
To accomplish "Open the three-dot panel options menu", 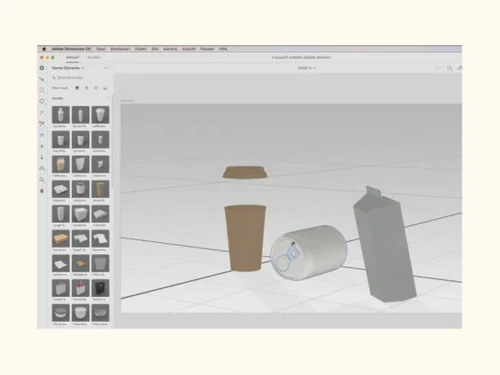I will coord(106,68).
